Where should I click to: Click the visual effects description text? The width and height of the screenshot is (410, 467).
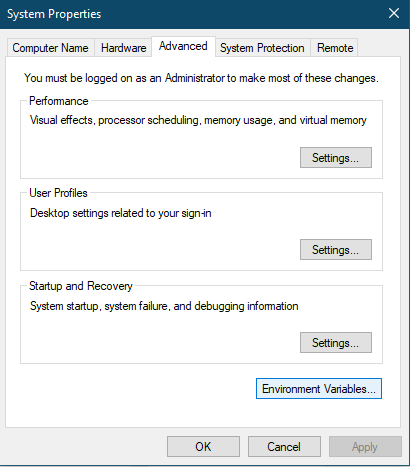(198, 120)
